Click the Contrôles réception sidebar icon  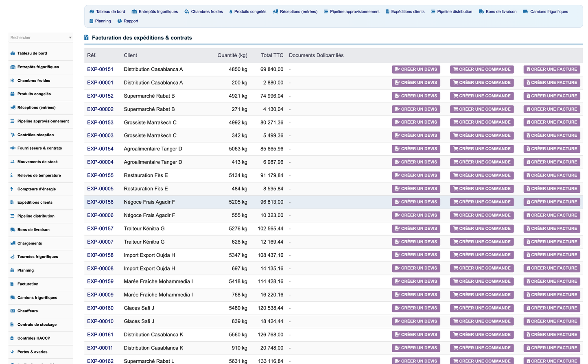pos(13,135)
